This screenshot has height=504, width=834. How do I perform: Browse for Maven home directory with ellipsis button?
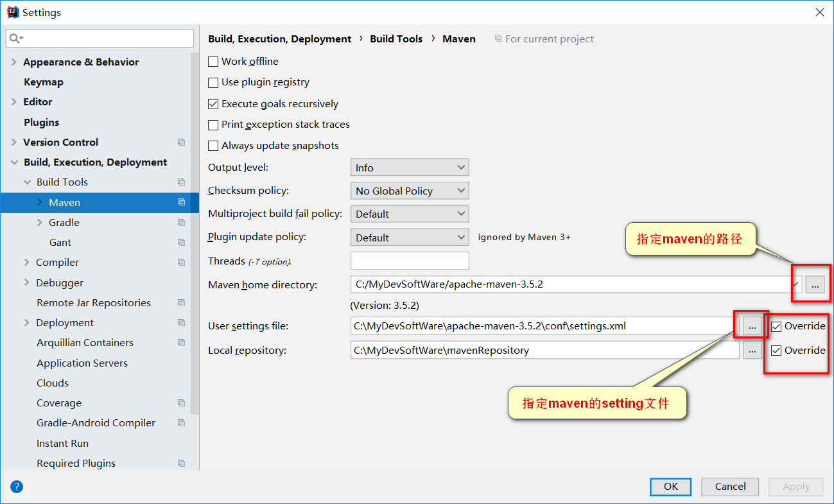pyautogui.click(x=815, y=284)
